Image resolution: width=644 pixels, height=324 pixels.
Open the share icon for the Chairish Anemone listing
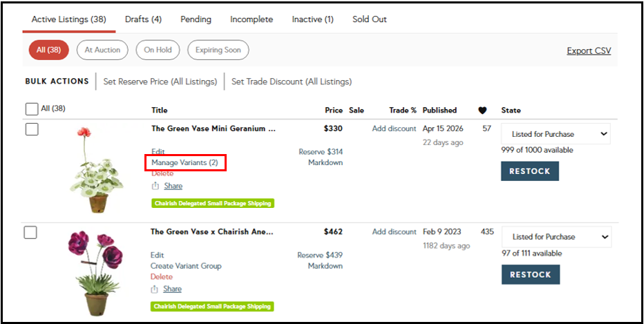[x=154, y=289]
